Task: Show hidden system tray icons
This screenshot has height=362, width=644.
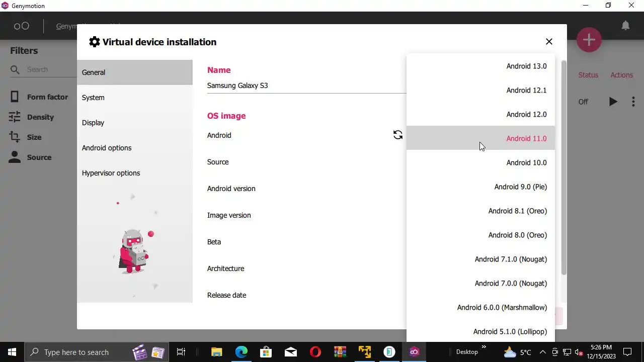Action: tap(542, 352)
